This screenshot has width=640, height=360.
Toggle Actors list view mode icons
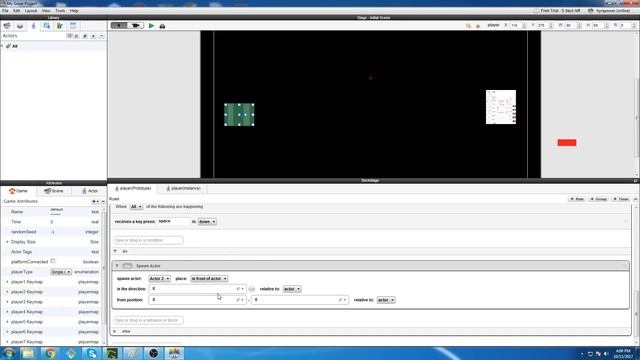pyautogui.click(x=73, y=36)
